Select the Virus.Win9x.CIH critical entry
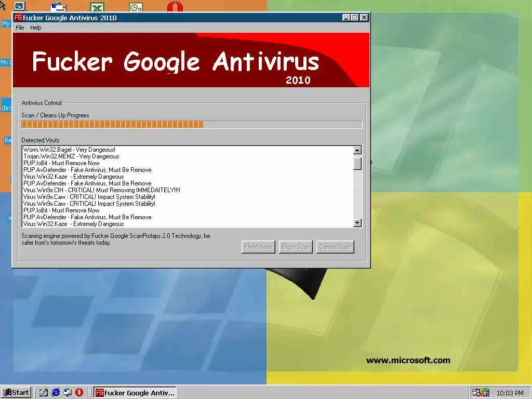This screenshot has width=532, height=399. (102, 190)
